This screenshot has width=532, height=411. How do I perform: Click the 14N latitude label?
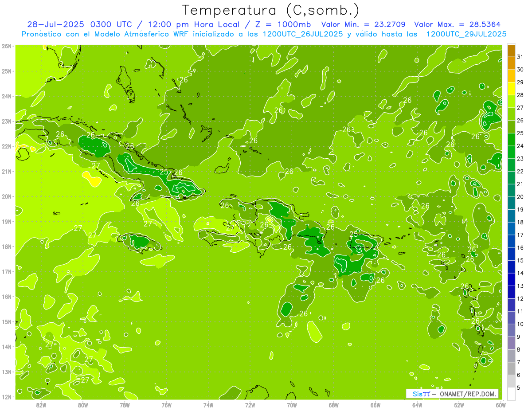click(7, 347)
